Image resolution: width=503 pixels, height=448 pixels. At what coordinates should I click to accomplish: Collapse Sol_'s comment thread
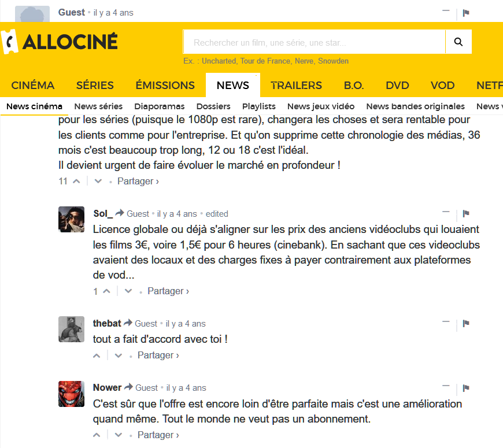click(x=446, y=213)
